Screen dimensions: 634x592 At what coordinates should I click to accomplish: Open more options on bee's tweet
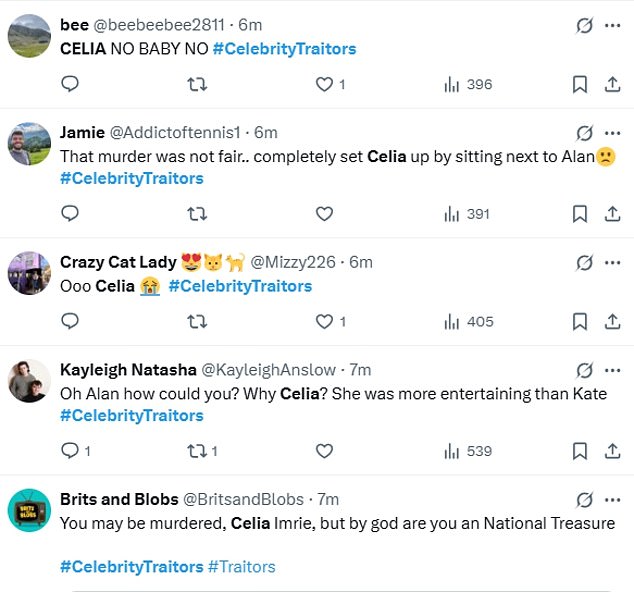coord(612,26)
